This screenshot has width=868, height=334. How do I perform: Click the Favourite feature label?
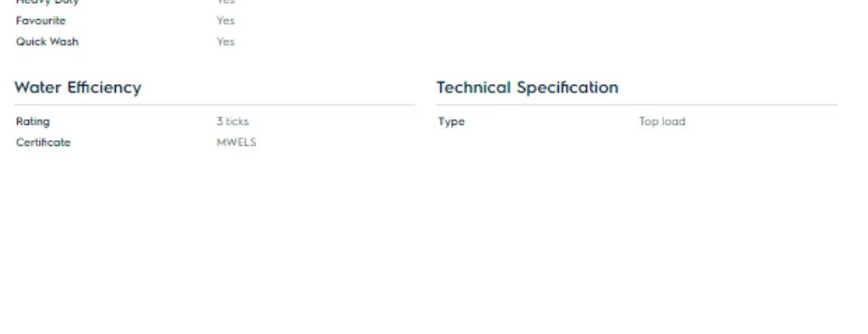click(x=41, y=21)
